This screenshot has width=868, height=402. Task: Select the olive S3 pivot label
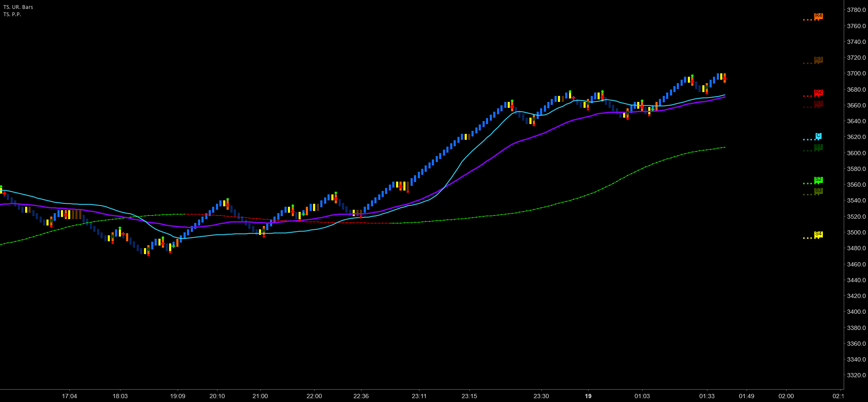818,191
